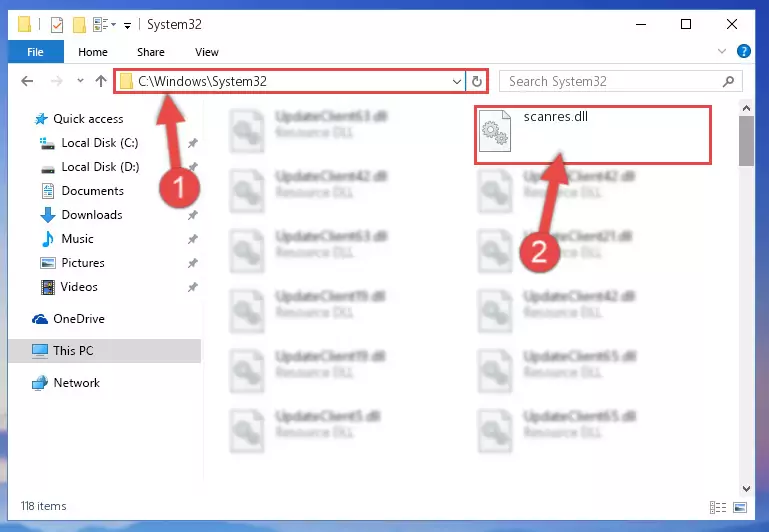Image resolution: width=769 pixels, height=532 pixels.
Task: Click the search magnifier icon
Action: [x=729, y=81]
